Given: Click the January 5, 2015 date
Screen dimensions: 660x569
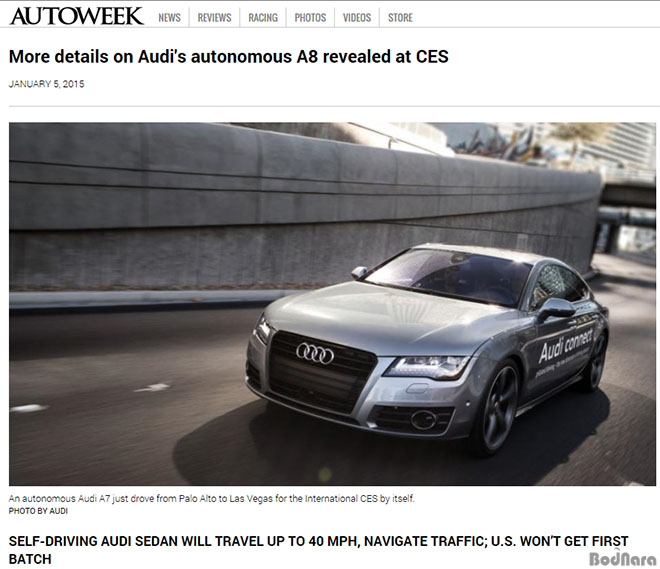Looking at the screenshot, I should (x=46, y=84).
